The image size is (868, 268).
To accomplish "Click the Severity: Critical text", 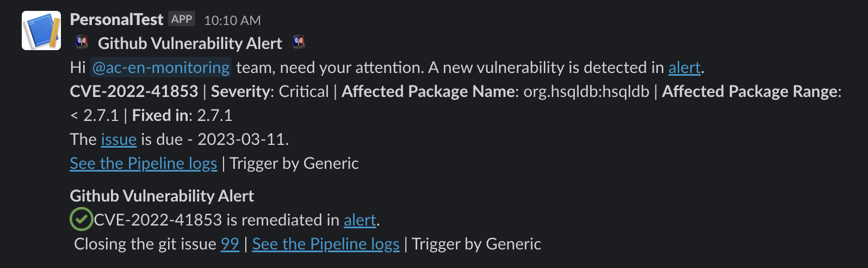I will (x=270, y=92).
